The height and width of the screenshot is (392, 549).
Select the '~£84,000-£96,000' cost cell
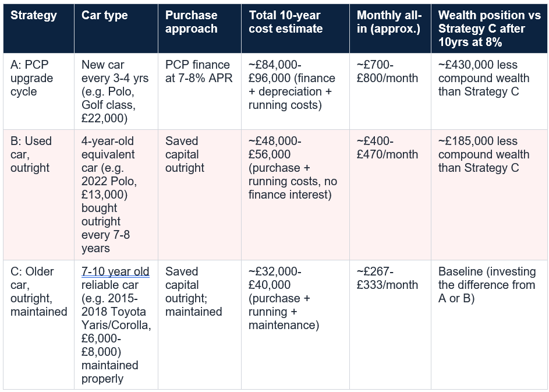[296, 91]
